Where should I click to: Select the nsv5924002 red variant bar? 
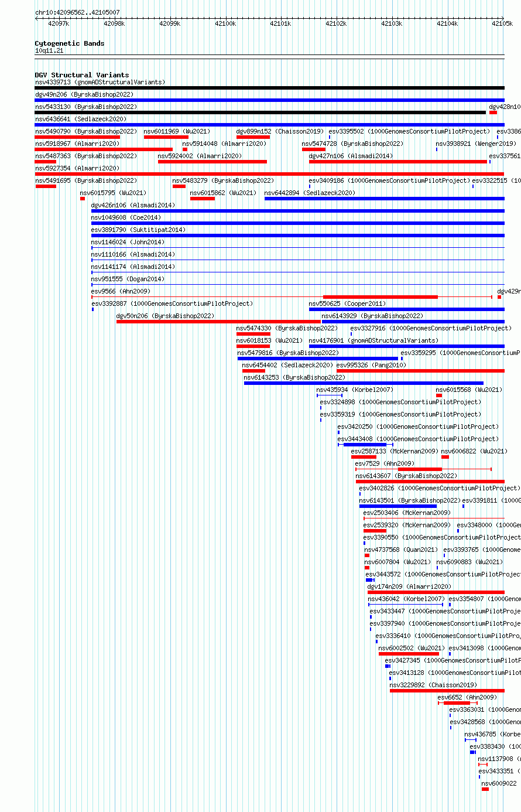212,162
